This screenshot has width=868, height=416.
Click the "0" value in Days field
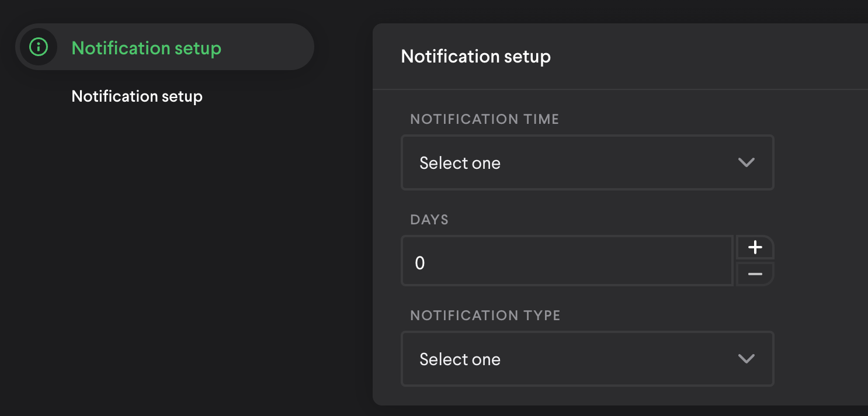(420, 264)
